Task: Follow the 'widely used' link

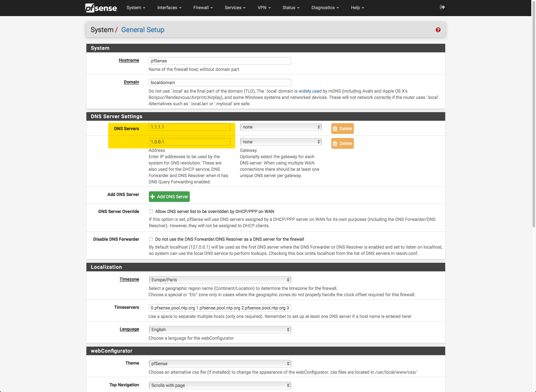Action: click(x=310, y=91)
